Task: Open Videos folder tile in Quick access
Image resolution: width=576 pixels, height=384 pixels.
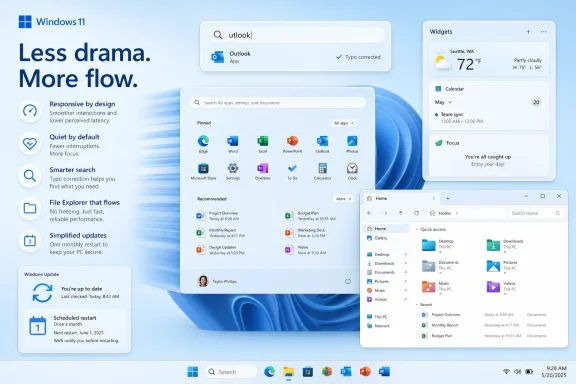Action: click(x=501, y=286)
